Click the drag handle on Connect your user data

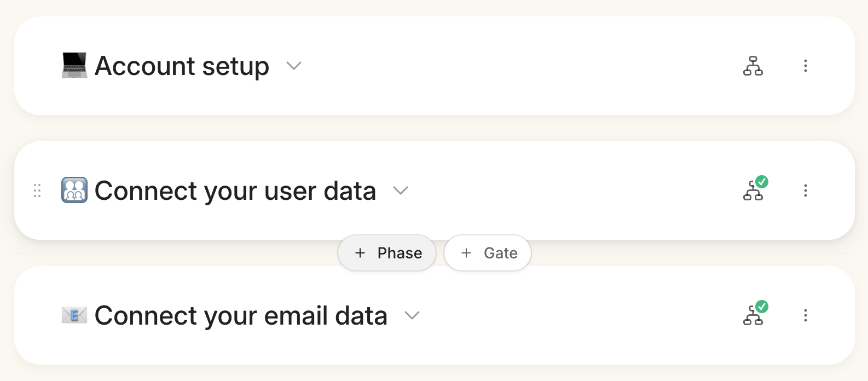pos(37,190)
